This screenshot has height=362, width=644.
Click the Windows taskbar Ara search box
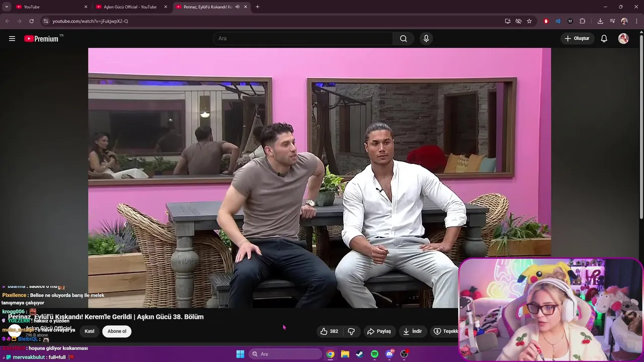pyautogui.click(x=286, y=354)
